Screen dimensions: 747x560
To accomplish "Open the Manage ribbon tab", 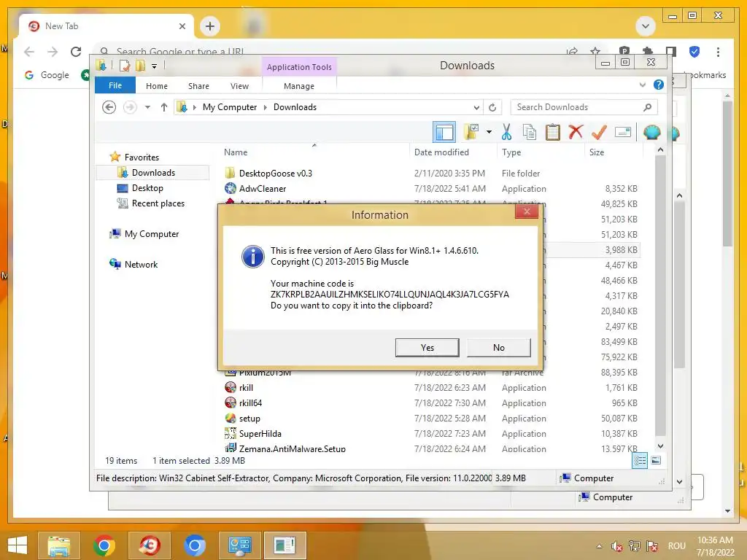I will [298, 86].
